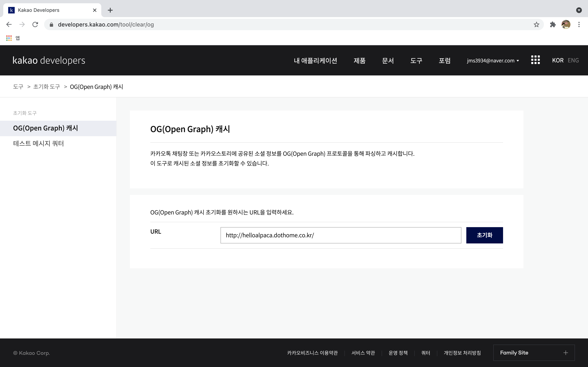Click into the URL input field

[340, 235]
